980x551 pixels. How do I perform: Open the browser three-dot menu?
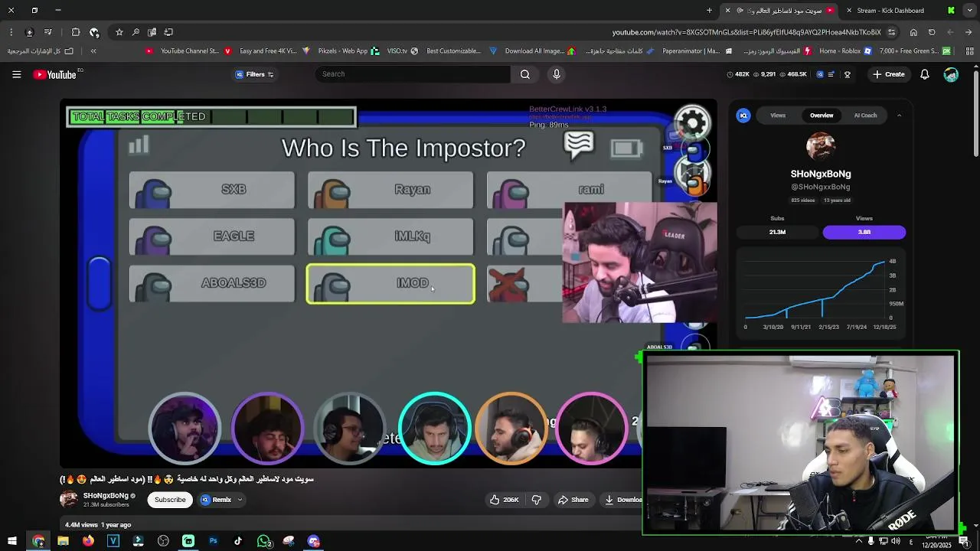(11, 32)
